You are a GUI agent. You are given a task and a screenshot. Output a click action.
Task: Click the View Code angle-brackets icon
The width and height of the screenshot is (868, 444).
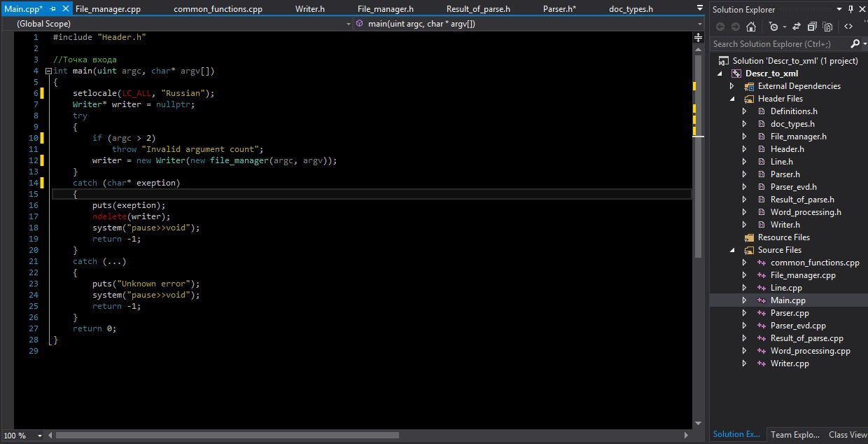click(x=848, y=27)
